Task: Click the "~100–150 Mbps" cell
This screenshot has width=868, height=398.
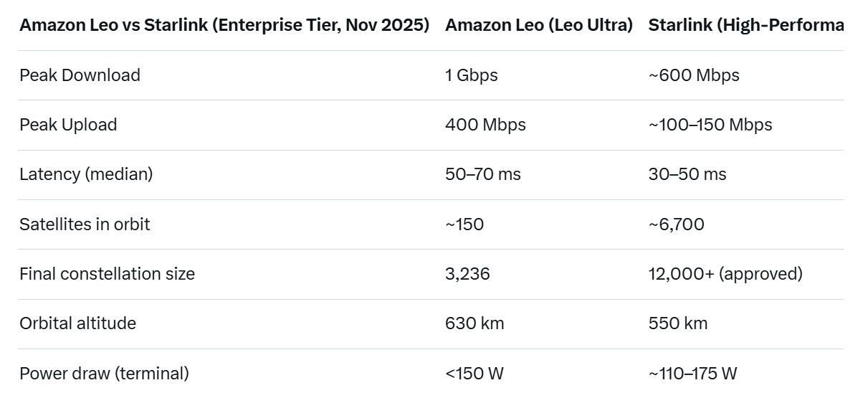Action: pyautogui.click(x=710, y=125)
